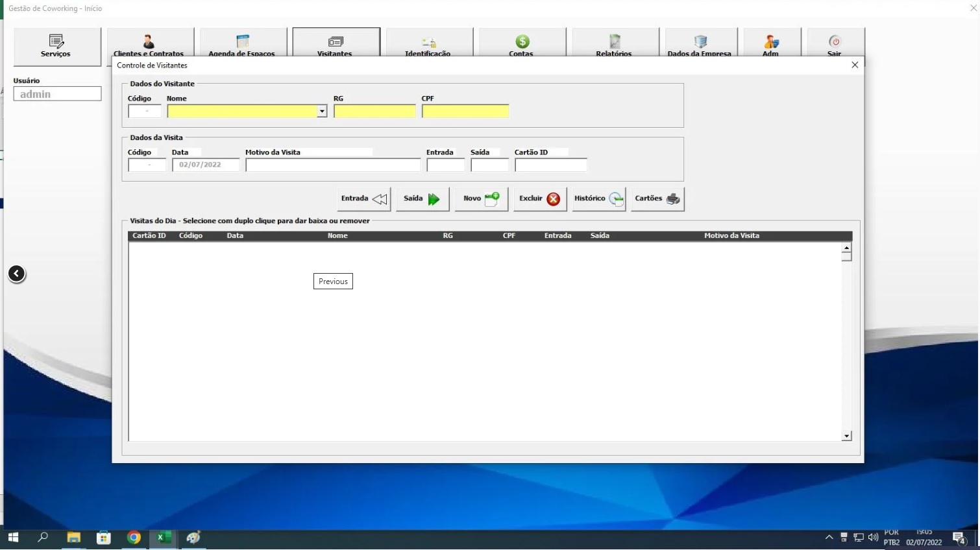Open the Relatórios section
The image size is (980, 550).
[615, 43]
